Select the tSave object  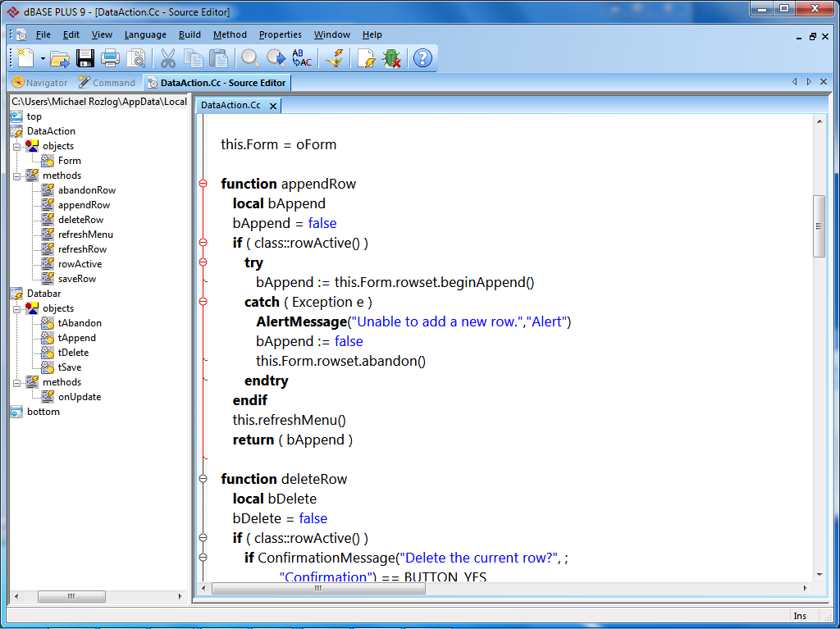pos(70,367)
